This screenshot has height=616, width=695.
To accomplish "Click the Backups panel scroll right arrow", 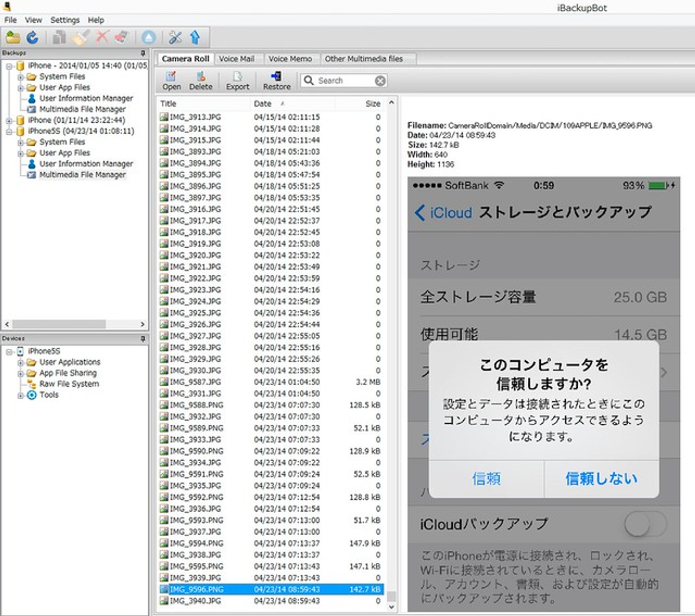I will 142,324.
